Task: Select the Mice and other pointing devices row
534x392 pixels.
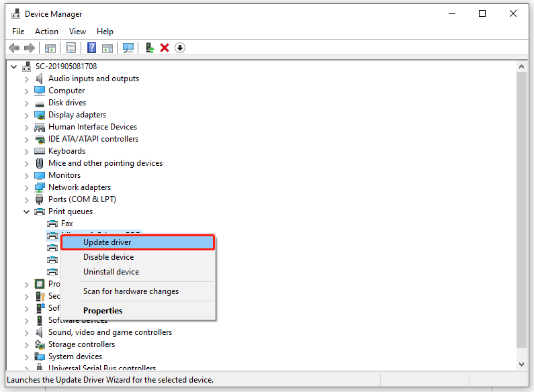Action: (x=105, y=163)
